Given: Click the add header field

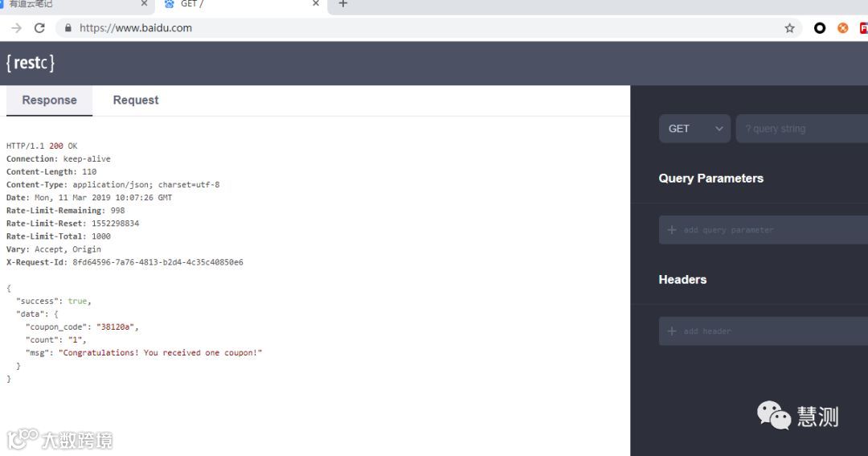Looking at the screenshot, I should tap(764, 331).
